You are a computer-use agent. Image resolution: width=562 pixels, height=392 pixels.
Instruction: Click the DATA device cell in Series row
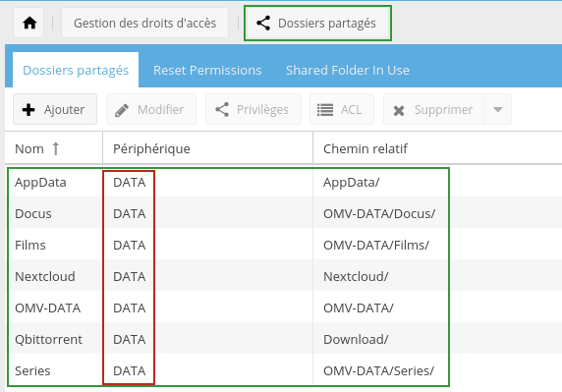click(129, 371)
